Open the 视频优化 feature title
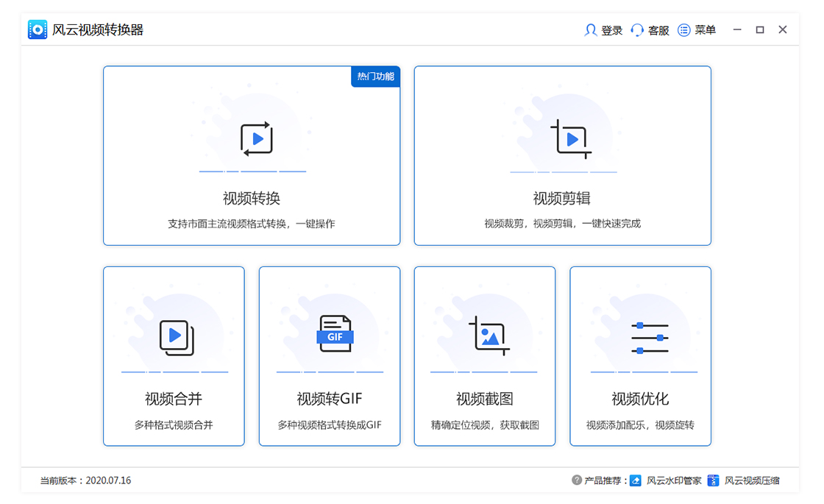 640,399
